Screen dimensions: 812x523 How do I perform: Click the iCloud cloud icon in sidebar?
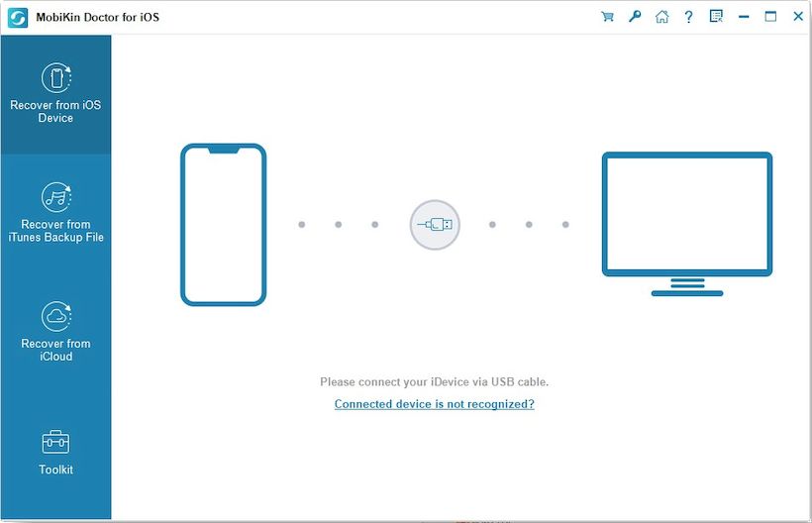(55, 317)
